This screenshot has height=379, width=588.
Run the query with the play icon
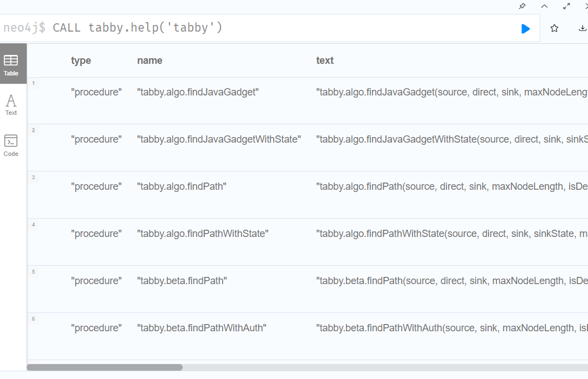tap(525, 28)
